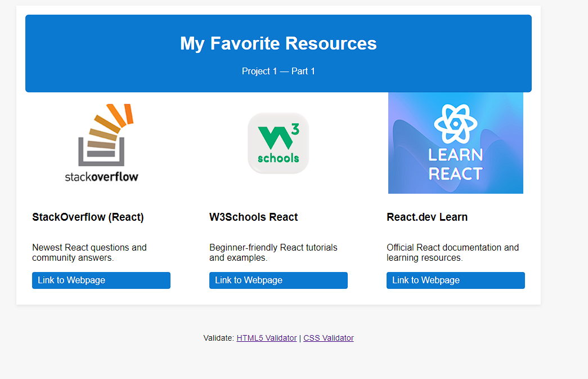Click the word 'schools' in the W3Schools logo

(x=278, y=158)
